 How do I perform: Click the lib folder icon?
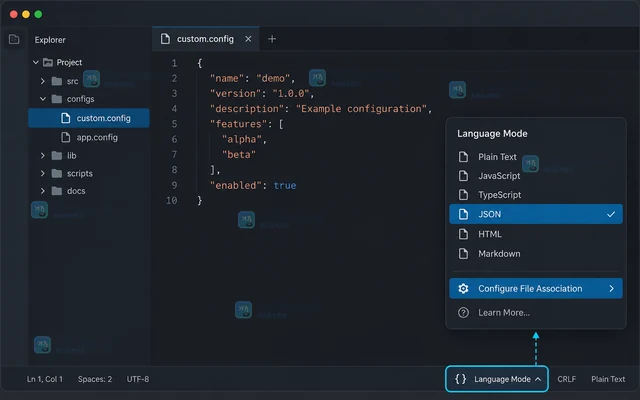coord(57,156)
